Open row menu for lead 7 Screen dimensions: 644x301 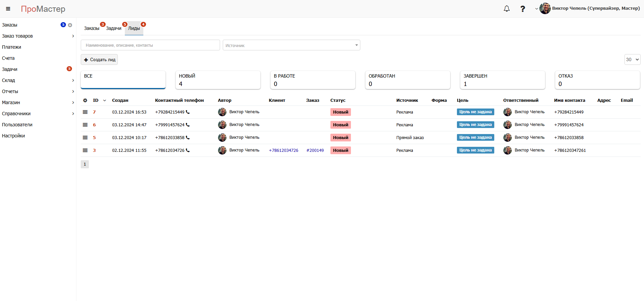(x=85, y=112)
